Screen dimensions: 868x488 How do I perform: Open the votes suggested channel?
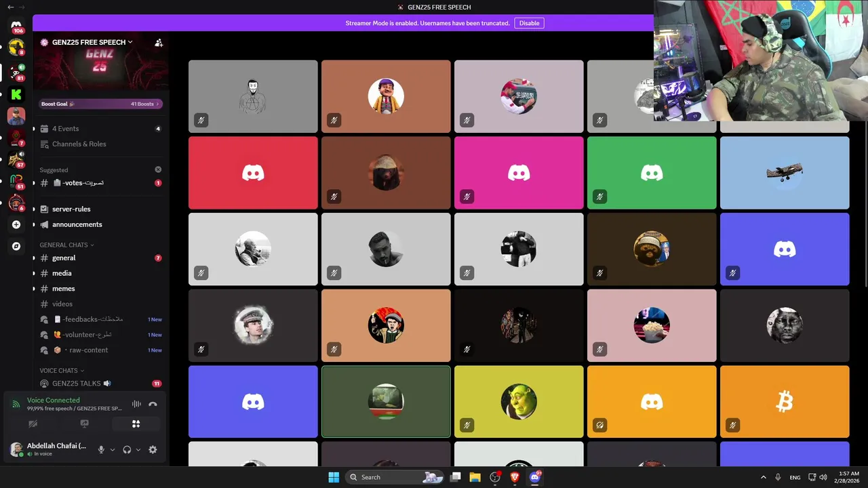pos(100,183)
